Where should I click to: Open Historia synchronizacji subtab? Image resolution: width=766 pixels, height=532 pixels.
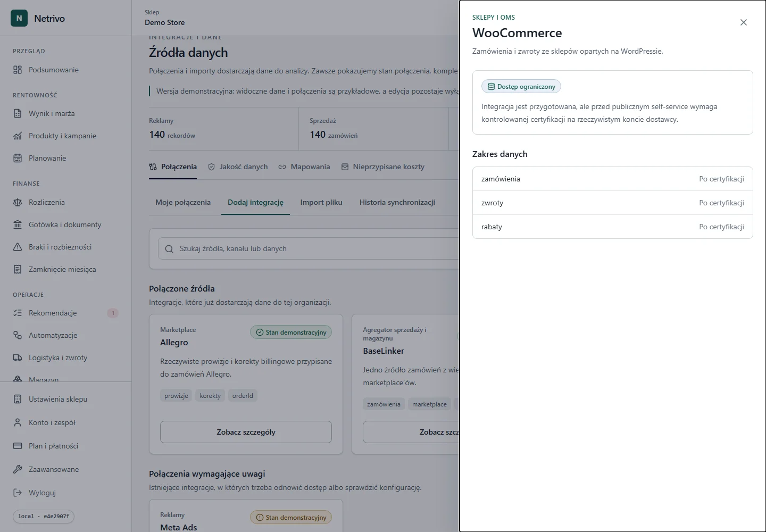[x=397, y=202]
